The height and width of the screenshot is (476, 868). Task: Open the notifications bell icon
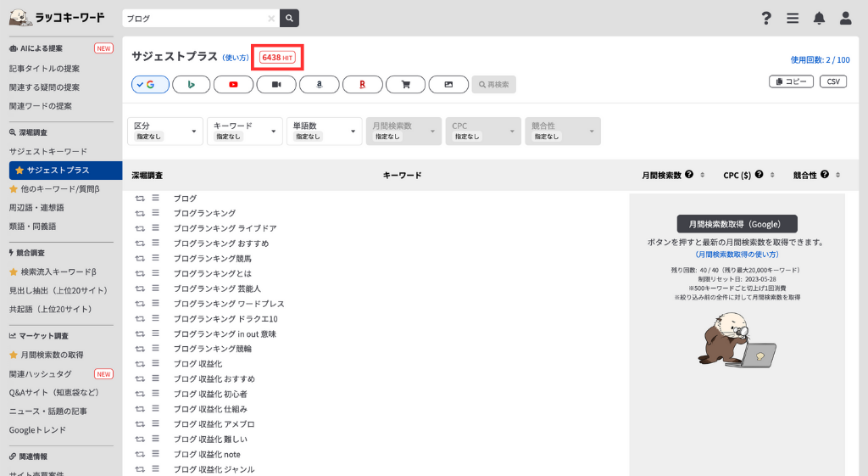pyautogui.click(x=820, y=19)
